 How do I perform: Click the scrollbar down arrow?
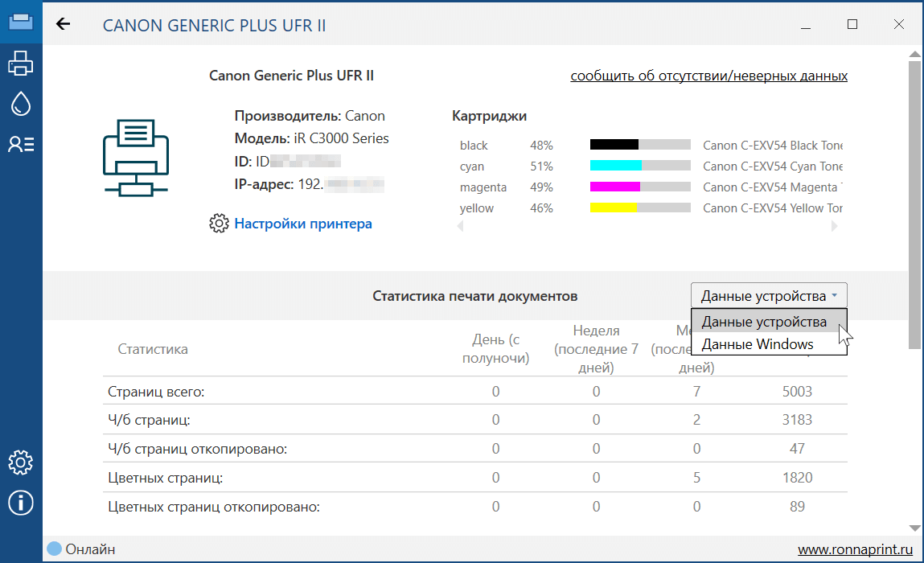(914, 528)
